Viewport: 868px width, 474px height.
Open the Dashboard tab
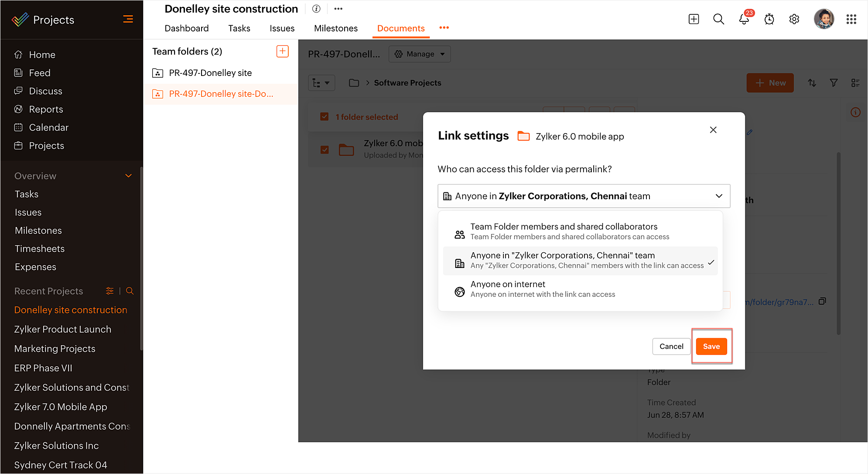point(186,28)
